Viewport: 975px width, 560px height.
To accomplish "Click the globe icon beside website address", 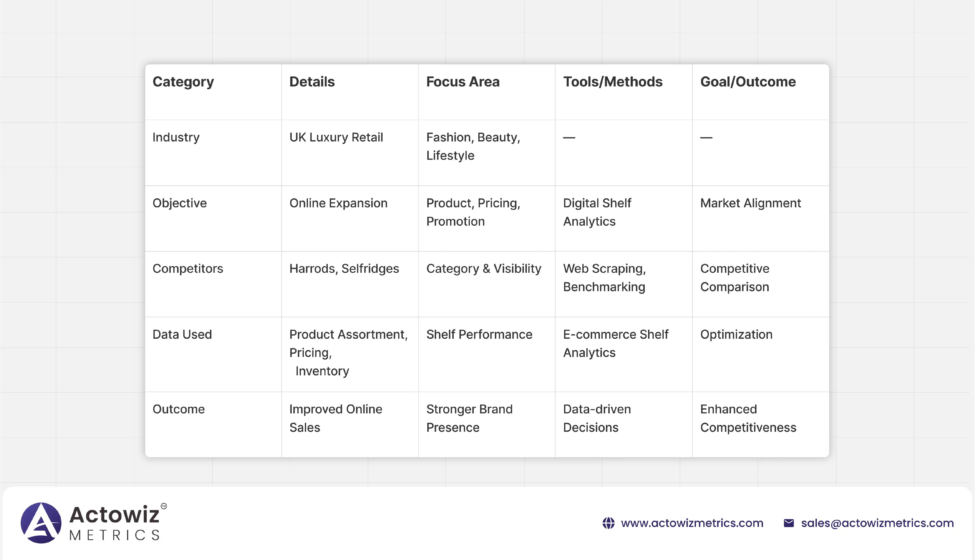I will tap(608, 523).
